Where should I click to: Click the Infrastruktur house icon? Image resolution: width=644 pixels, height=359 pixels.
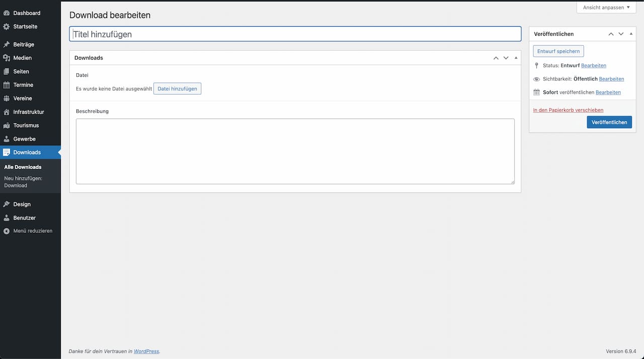click(x=7, y=112)
